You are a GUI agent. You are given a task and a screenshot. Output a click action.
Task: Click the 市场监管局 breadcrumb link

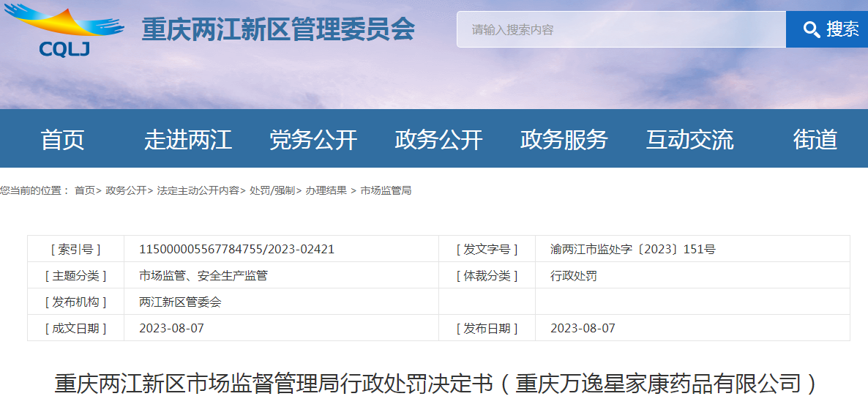pos(386,190)
